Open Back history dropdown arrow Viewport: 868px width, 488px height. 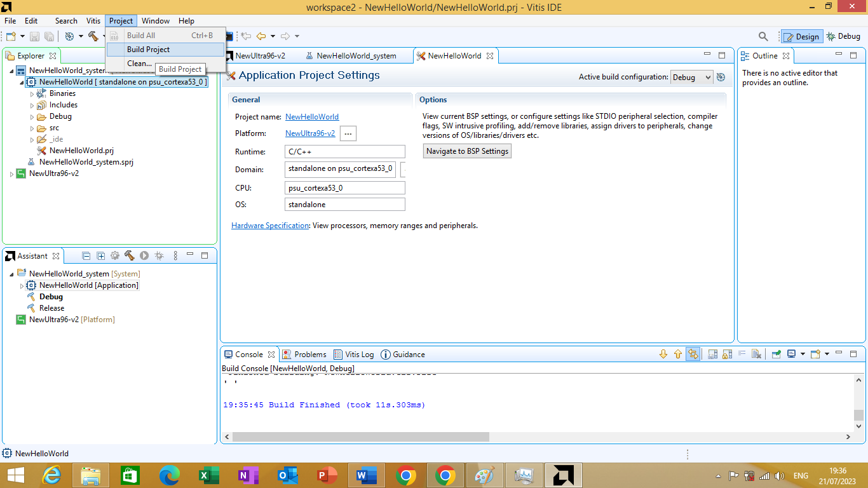pos(273,36)
